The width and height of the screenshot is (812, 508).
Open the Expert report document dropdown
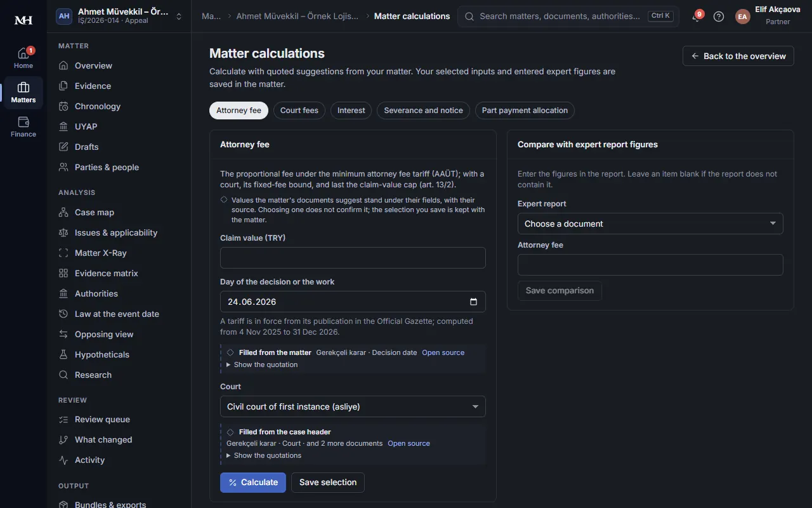coord(650,224)
